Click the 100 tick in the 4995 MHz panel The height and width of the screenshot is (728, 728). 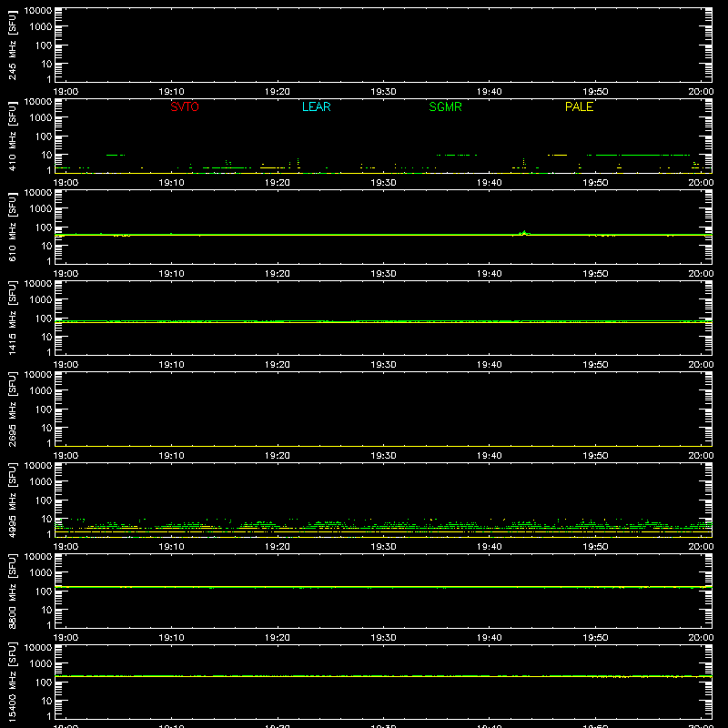pos(44,500)
